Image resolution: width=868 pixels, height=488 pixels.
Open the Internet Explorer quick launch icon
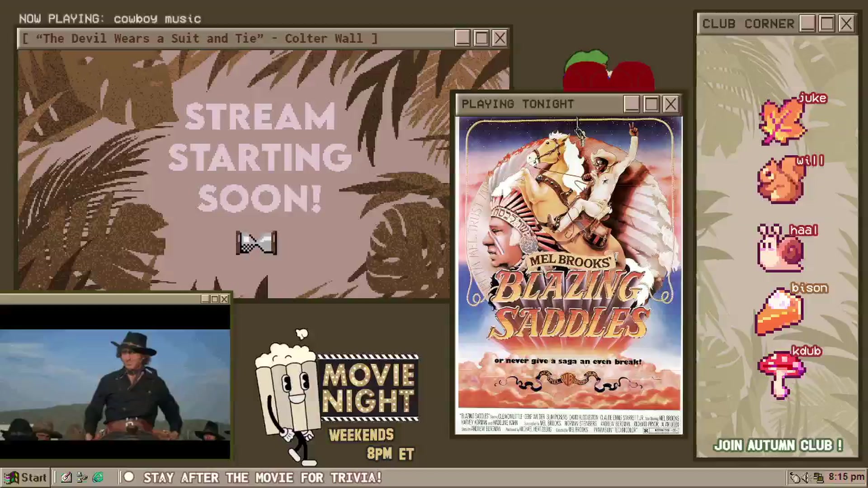[98, 477]
